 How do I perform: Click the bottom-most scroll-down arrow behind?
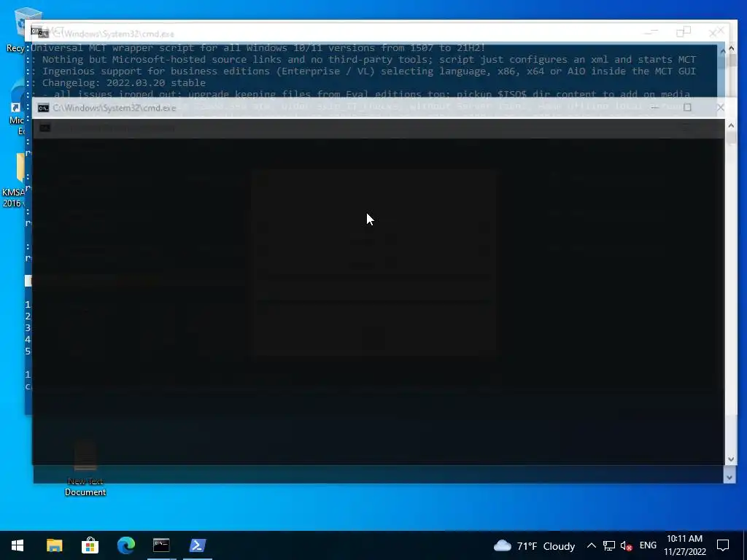tap(729, 477)
